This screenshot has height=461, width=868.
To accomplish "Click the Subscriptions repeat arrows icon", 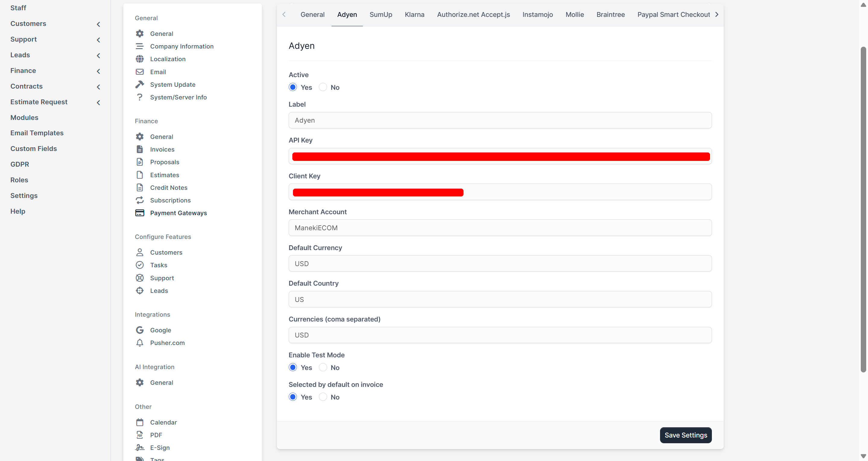I will pos(140,200).
